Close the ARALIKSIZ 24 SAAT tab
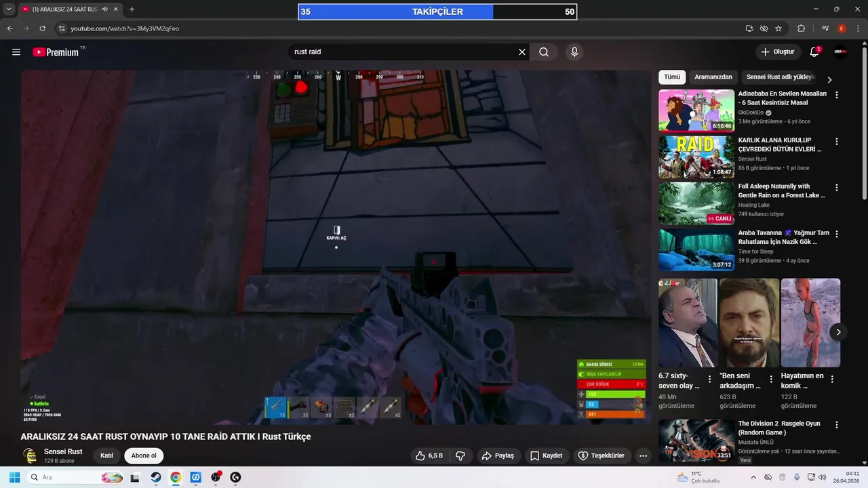Image resolution: width=868 pixels, height=488 pixels. point(116,9)
